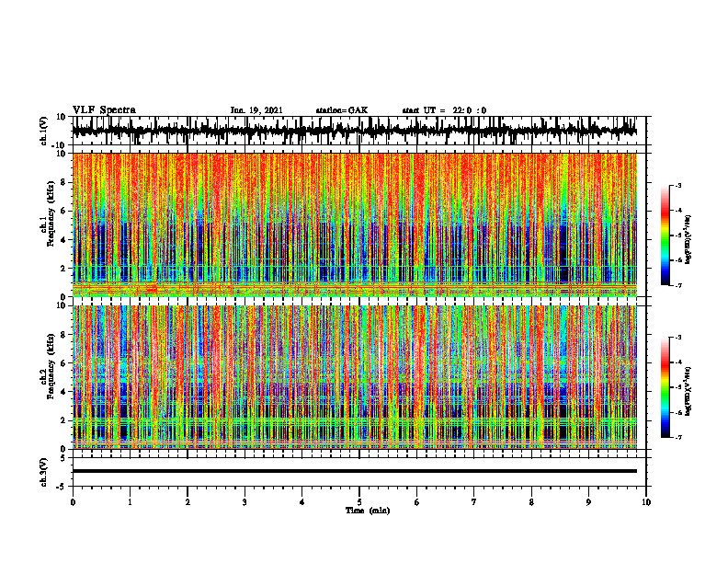728x563 pixels.
Task: Click the "4" tick label on Time axis
Action: (x=302, y=502)
